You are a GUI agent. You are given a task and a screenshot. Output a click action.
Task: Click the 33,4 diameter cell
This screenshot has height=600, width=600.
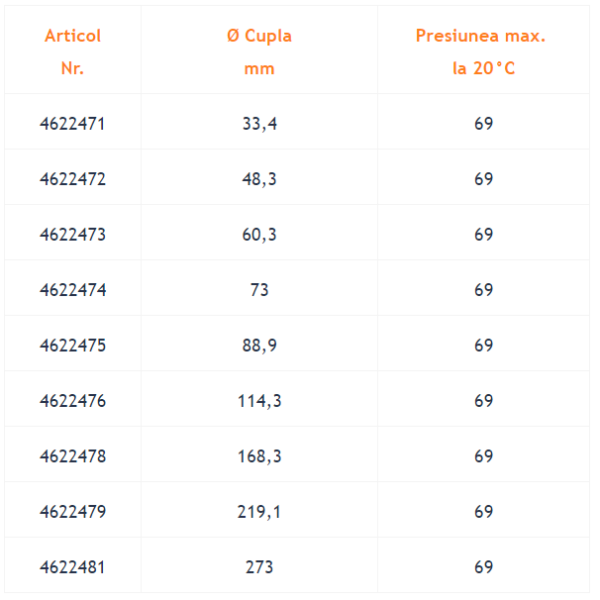click(259, 124)
